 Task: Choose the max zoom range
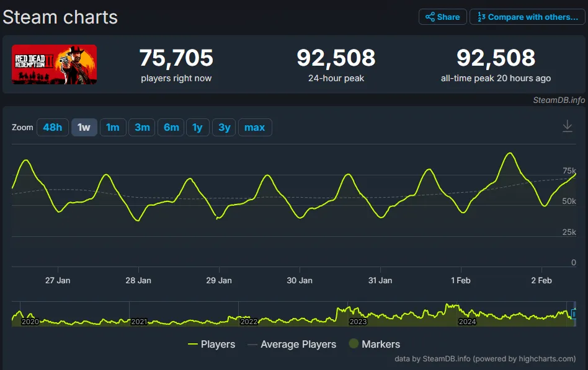pyautogui.click(x=255, y=128)
